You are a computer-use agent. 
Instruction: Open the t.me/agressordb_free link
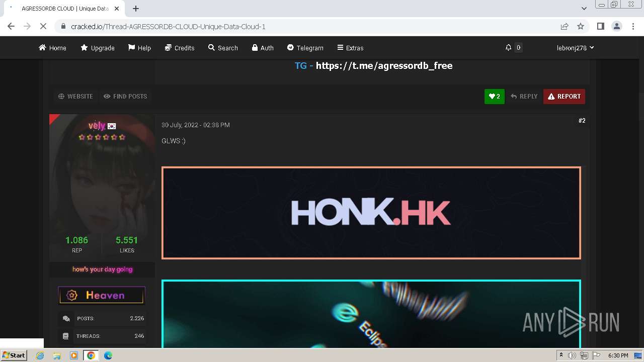tap(384, 65)
